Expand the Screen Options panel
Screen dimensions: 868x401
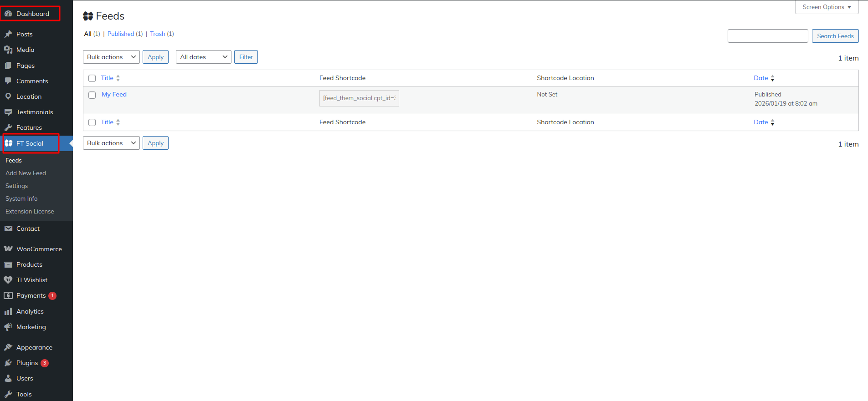pyautogui.click(x=827, y=7)
